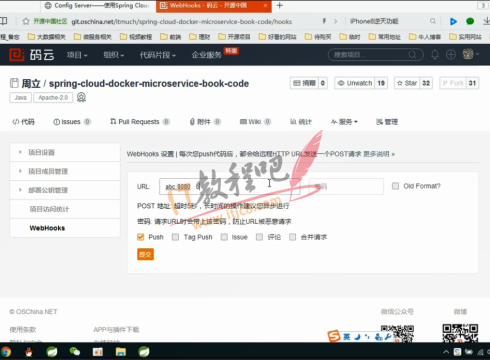Image resolution: width=490 pixels, height=360 pixels.
Task: Click the download arrow icon in browser toolbar
Action: click(486, 21)
